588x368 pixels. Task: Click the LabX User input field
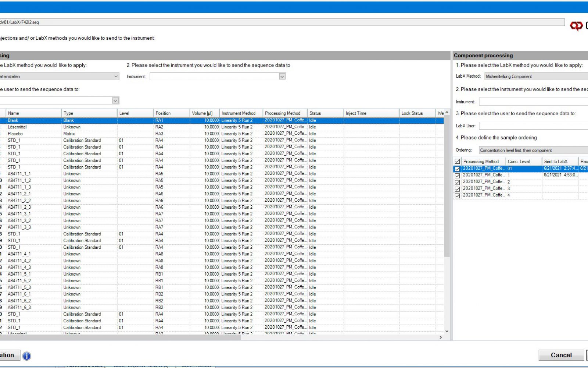(533, 125)
